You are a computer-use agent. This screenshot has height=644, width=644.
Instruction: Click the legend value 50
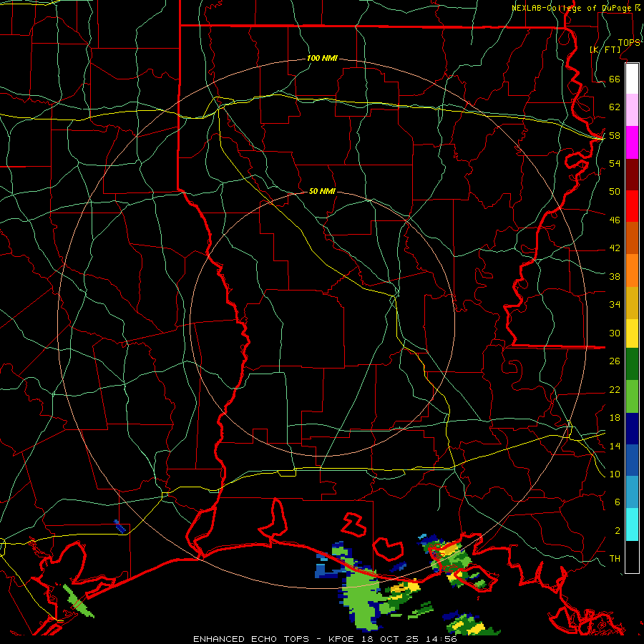(615, 191)
